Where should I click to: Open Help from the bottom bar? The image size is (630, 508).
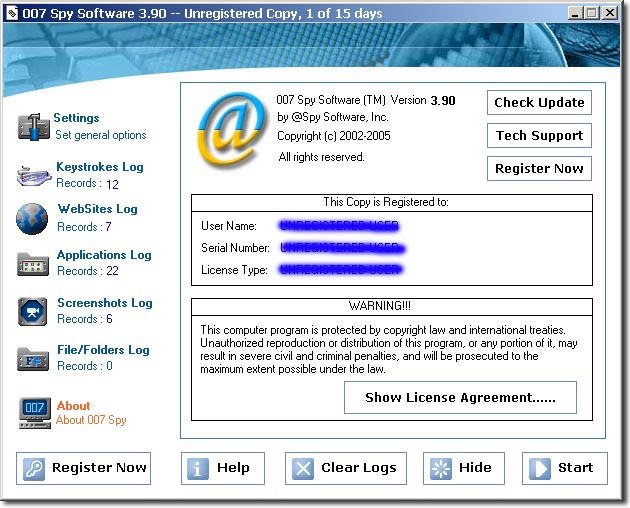coord(223,468)
